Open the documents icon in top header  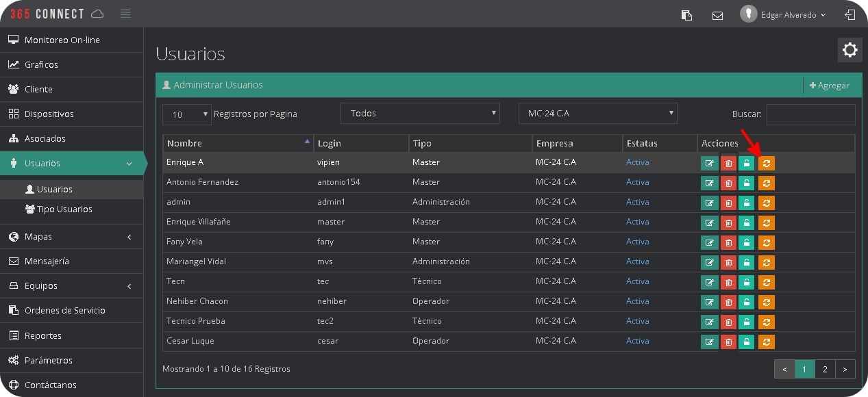pyautogui.click(x=686, y=15)
